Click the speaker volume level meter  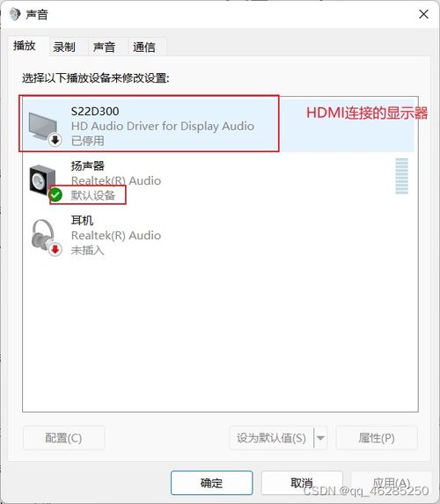tap(402, 176)
